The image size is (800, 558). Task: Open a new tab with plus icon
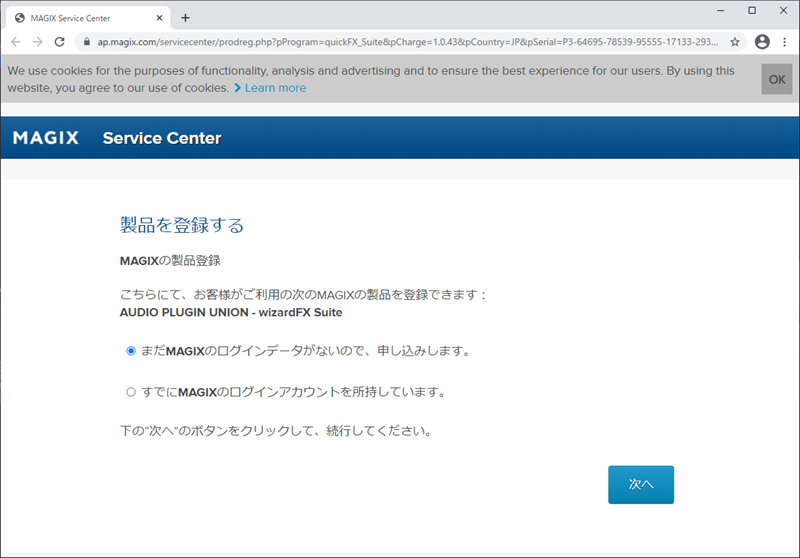(x=185, y=18)
